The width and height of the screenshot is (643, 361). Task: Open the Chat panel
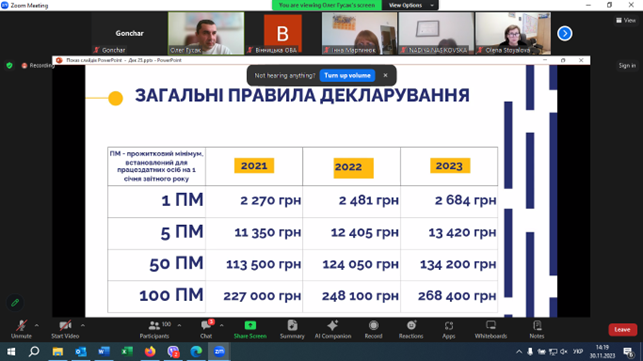tap(206, 329)
